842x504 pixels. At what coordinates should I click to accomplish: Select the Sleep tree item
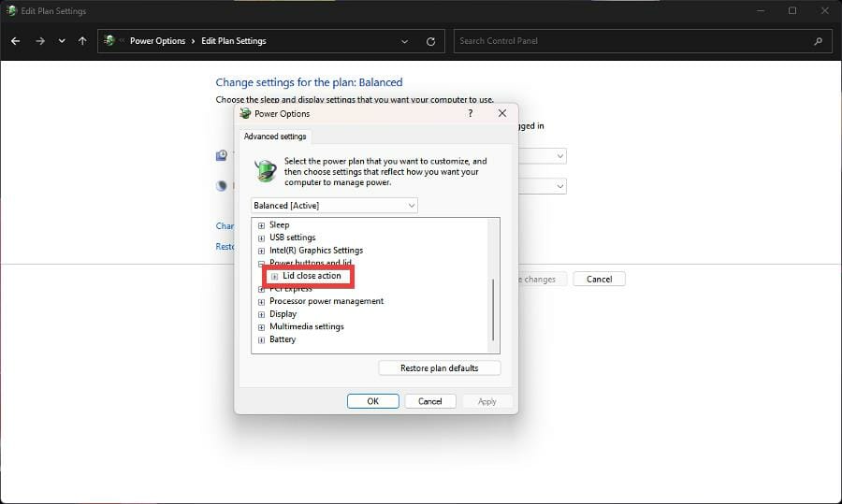coord(279,225)
